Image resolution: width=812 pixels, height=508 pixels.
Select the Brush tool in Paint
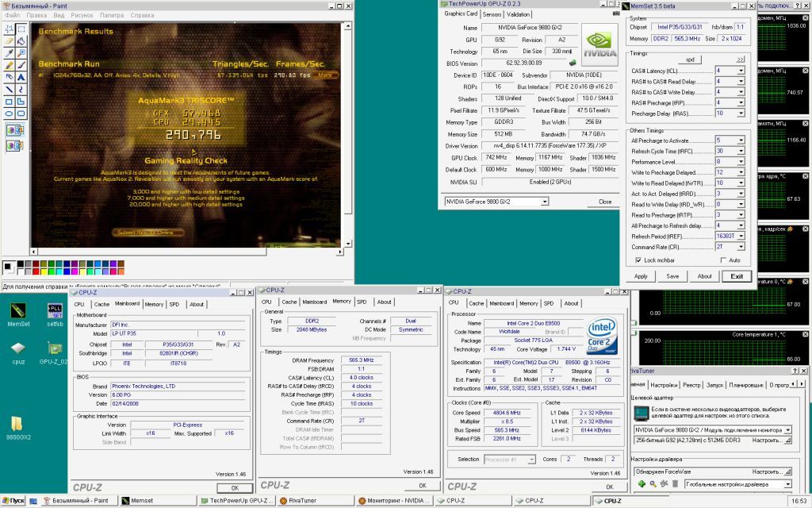[x=21, y=65]
